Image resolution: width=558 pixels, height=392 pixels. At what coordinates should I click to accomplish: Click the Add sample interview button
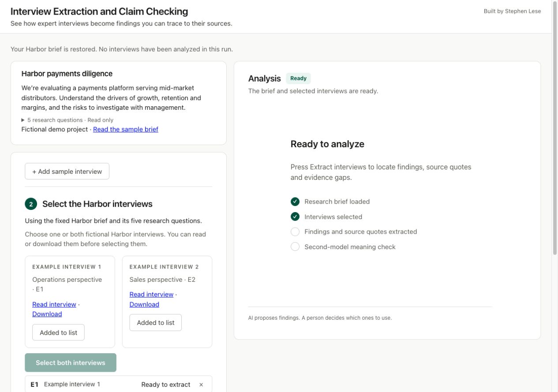[67, 172]
